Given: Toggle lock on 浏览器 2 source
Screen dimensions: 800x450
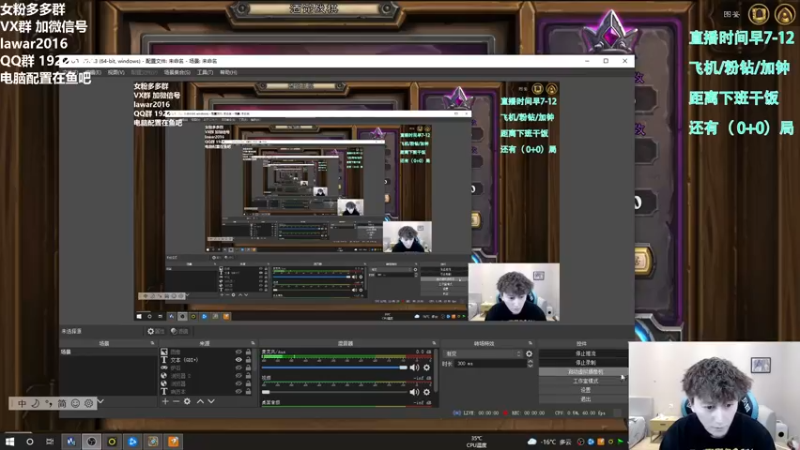Looking at the screenshot, I should click(x=248, y=376).
